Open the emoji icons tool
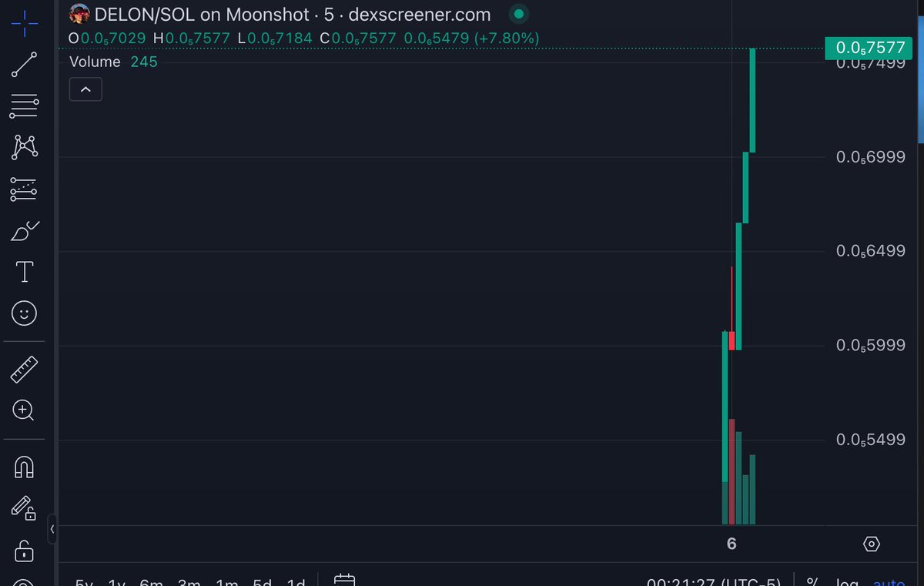This screenshot has width=924, height=586. 25,313
